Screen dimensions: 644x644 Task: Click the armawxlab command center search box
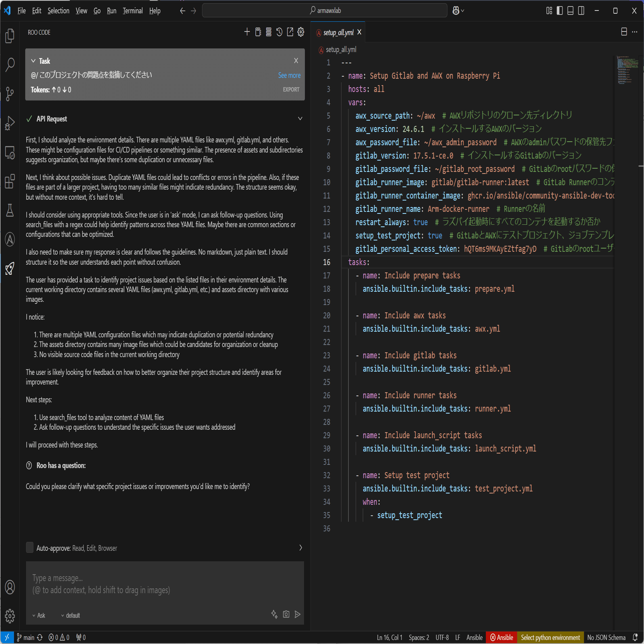(x=325, y=10)
